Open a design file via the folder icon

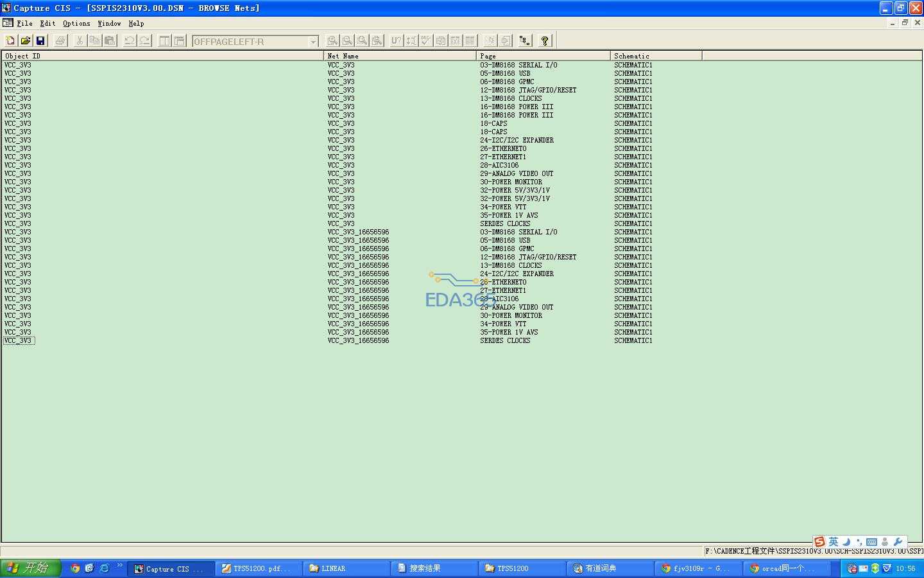click(x=25, y=41)
